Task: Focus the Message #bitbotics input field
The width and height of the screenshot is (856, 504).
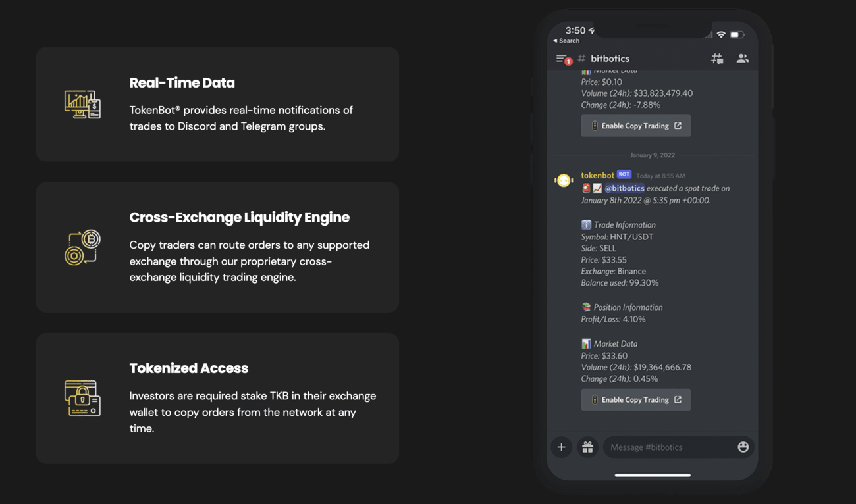Action: (x=678, y=447)
